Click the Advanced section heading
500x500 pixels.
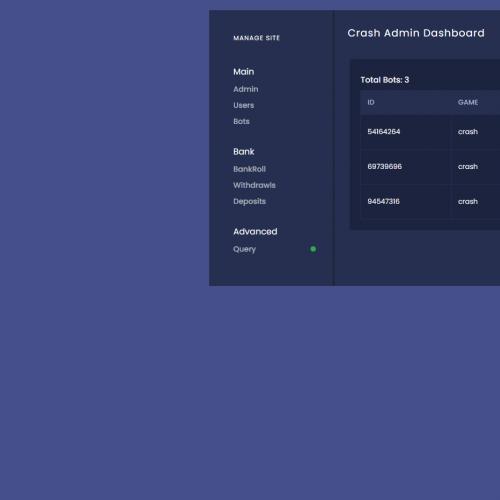pyautogui.click(x=255, y=232)
